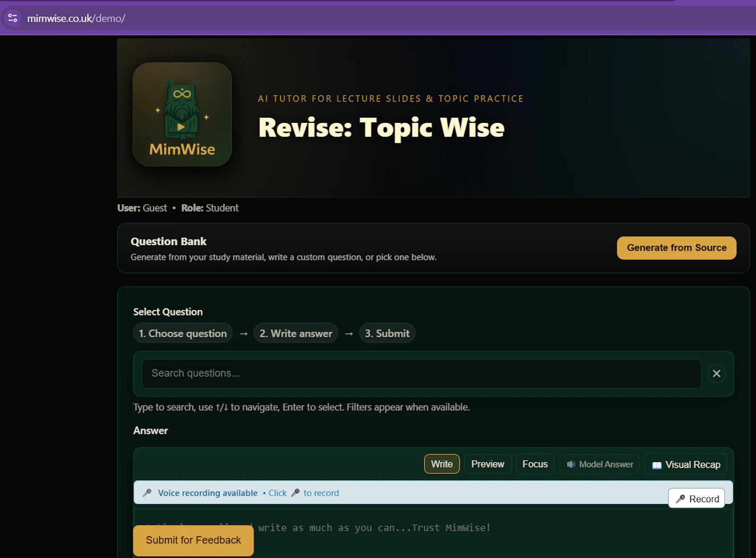Click the book icon on Visual Recap
The height and width of the screenshot is (558, 756).
click(x=657, y=465)
